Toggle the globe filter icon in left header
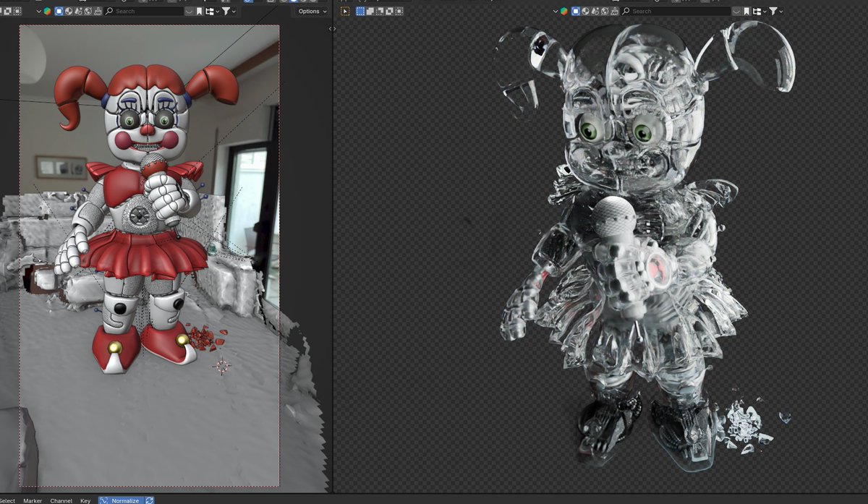868x504 pixels. pyautogui.click(x=88, y=11)
